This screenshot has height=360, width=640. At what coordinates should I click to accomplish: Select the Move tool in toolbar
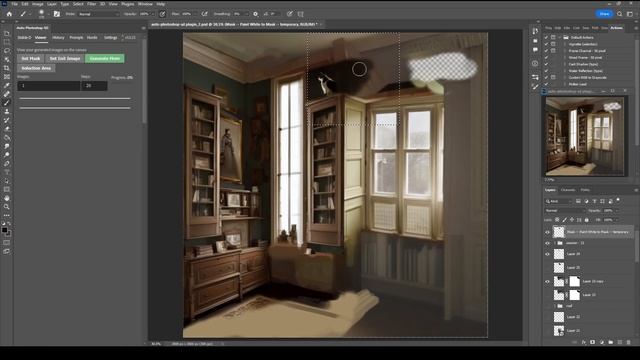tap(7, 33)
